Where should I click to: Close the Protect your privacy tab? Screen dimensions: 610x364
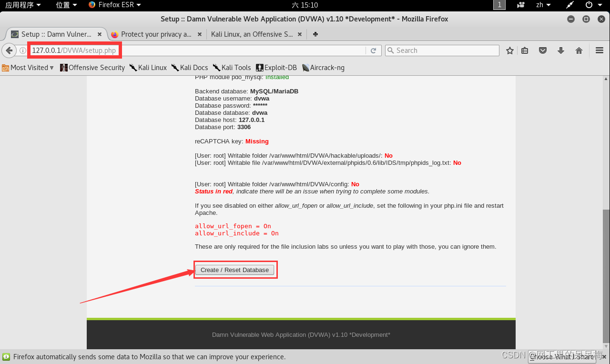point(200,34)
